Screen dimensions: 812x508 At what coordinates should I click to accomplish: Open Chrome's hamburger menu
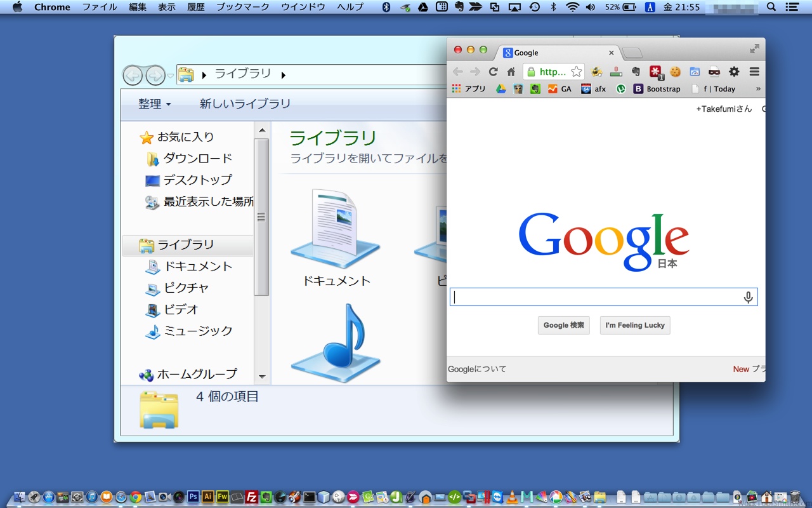point(754,72)
